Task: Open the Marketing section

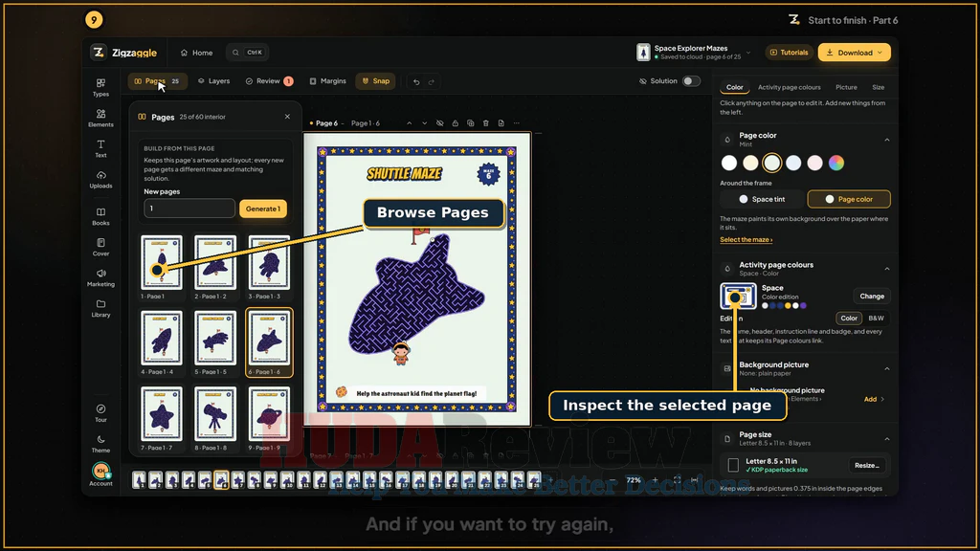Action: 100,277
